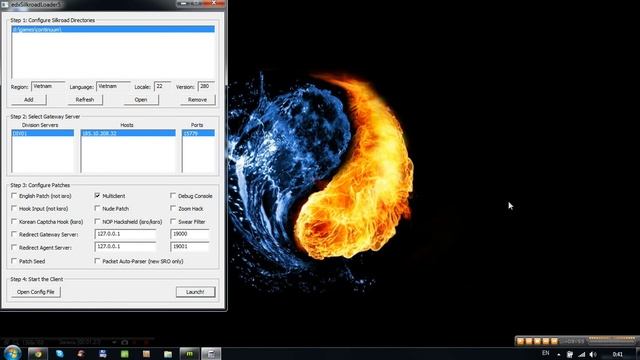Screen dimensions: 640x360
Task: Open the yellow folder taskbar icon
Action: (168, 354)
